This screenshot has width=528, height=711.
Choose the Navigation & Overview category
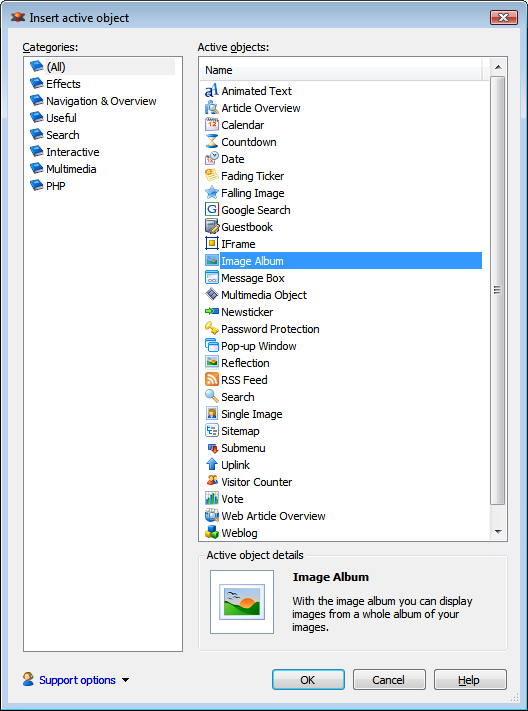pyautogui.click(x=101, y=101)
